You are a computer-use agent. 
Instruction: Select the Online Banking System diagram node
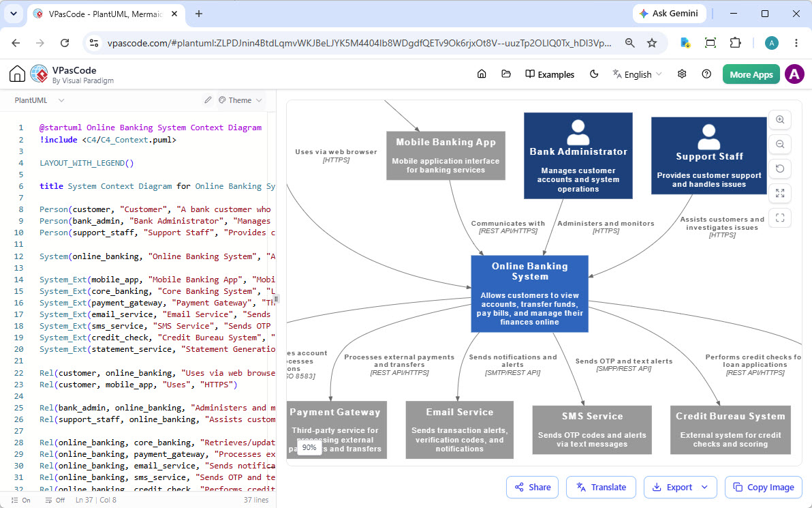(x=530, y=293)
